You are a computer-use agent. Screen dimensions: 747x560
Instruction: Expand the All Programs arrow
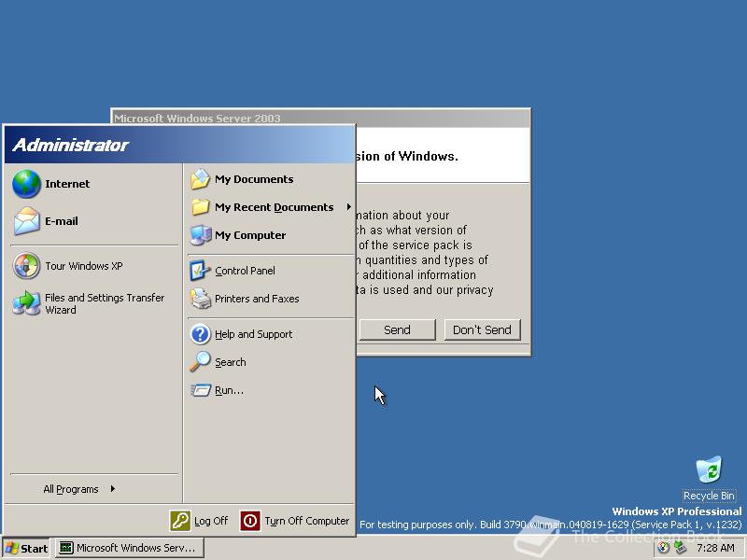112,488
